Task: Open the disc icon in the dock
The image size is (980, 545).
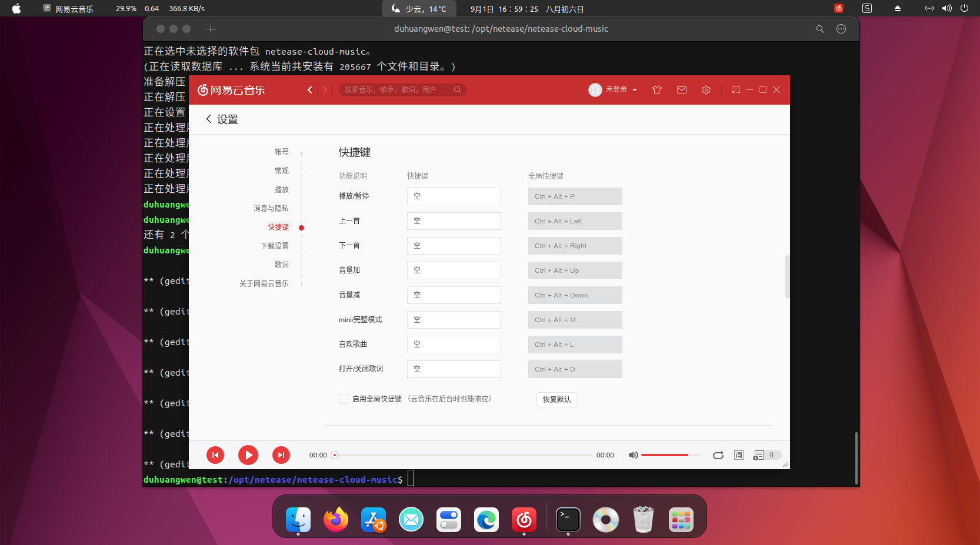Action: pos(606,520)
